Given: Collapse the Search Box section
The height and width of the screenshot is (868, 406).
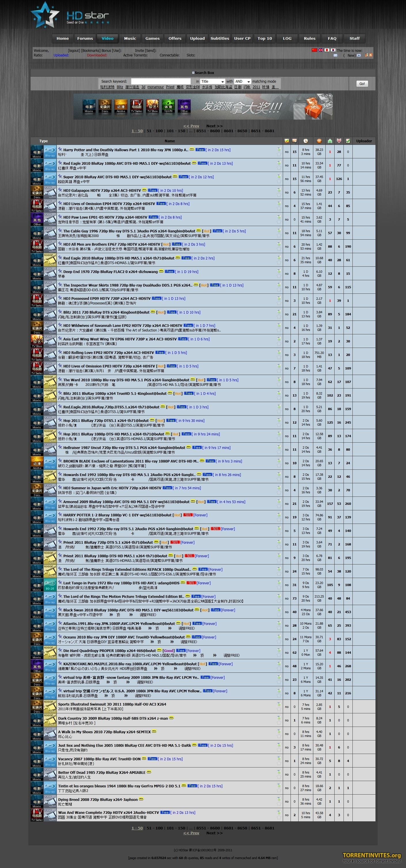Looking at the screenshot, I should coord(203,73).
